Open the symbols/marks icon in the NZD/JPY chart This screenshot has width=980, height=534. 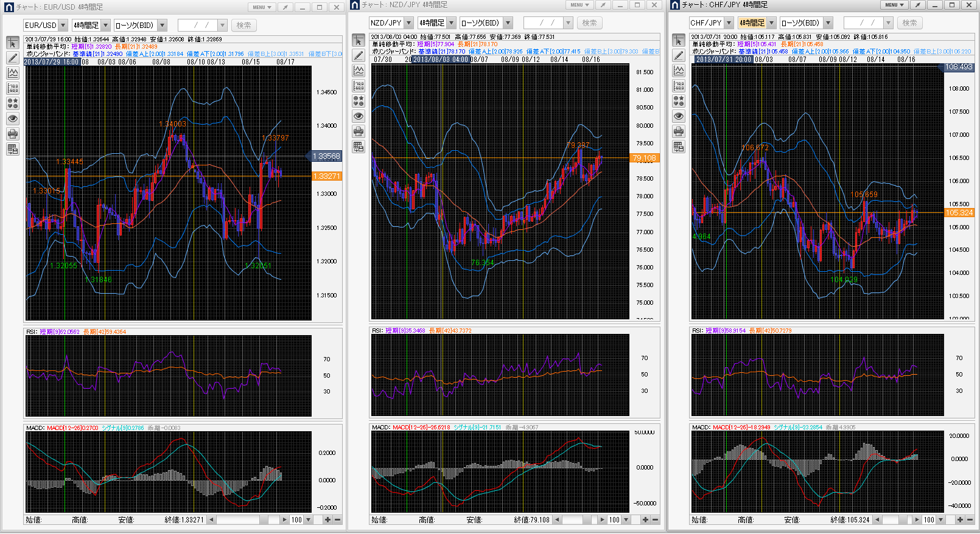pos(359,101)
